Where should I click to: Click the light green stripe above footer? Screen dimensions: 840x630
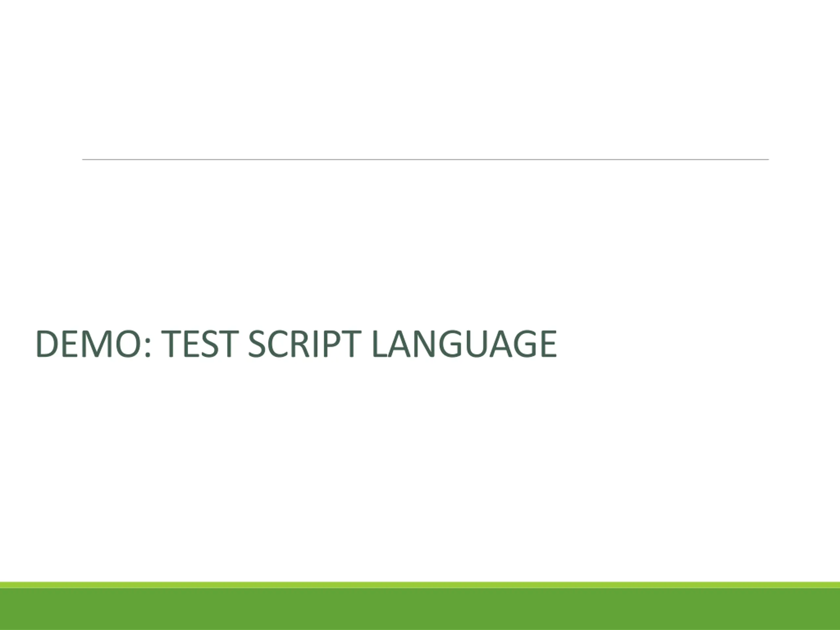point(420,585)
